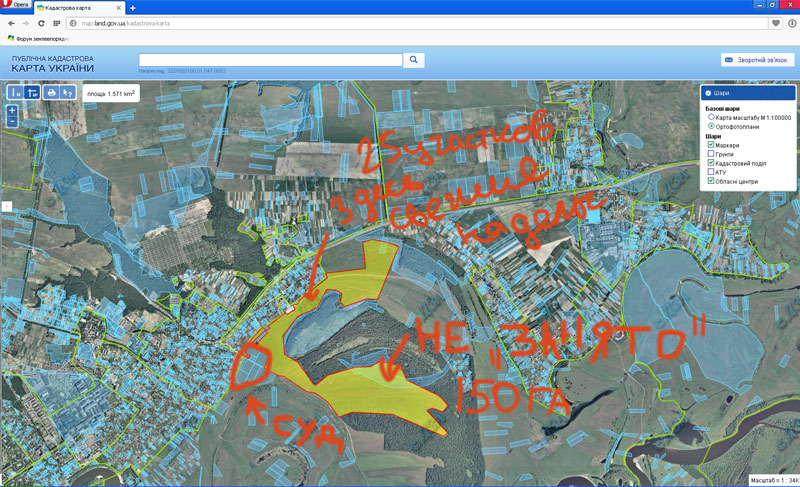Open the Opera menu button
800x487 pixels.
coord(15,6)
